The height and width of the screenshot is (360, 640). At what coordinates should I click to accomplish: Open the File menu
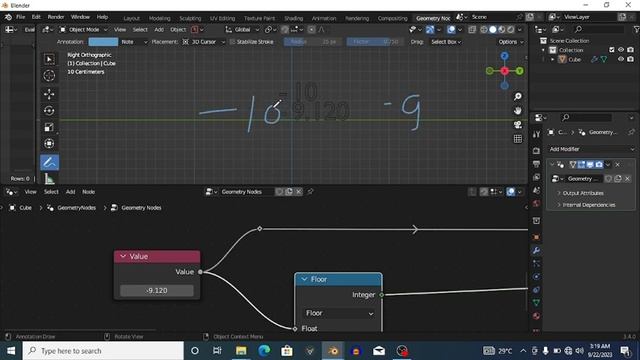pyautogui.click(x=20, y=17)
